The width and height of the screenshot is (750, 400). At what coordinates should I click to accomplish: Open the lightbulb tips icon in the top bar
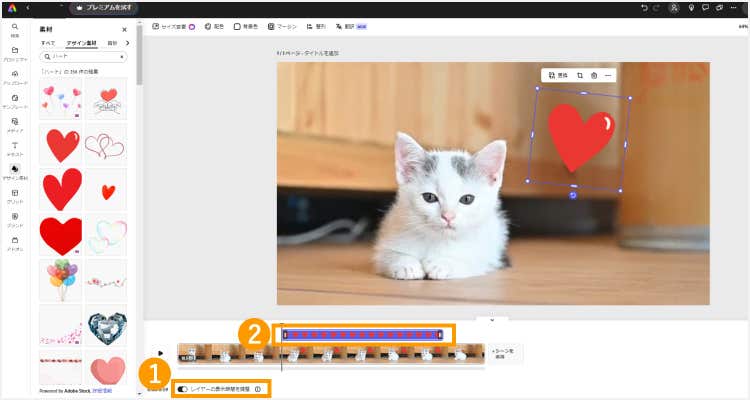pyautogui.click(x=691, y=8)
